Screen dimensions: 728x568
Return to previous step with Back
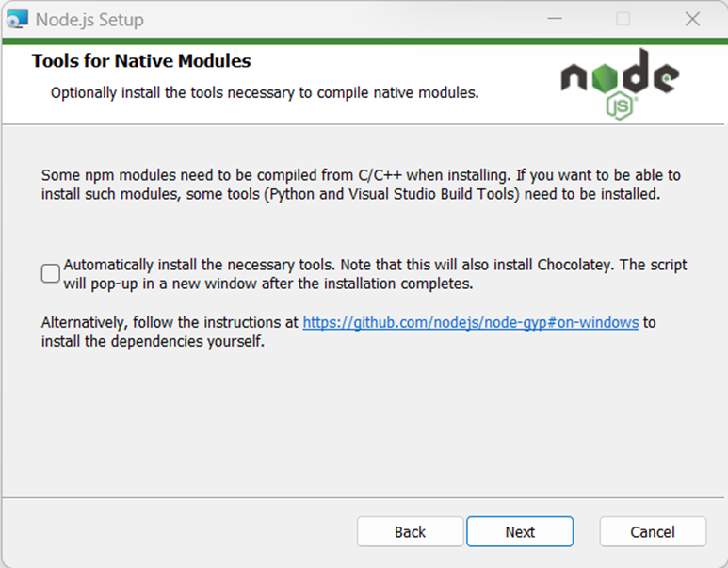[410, 532]
